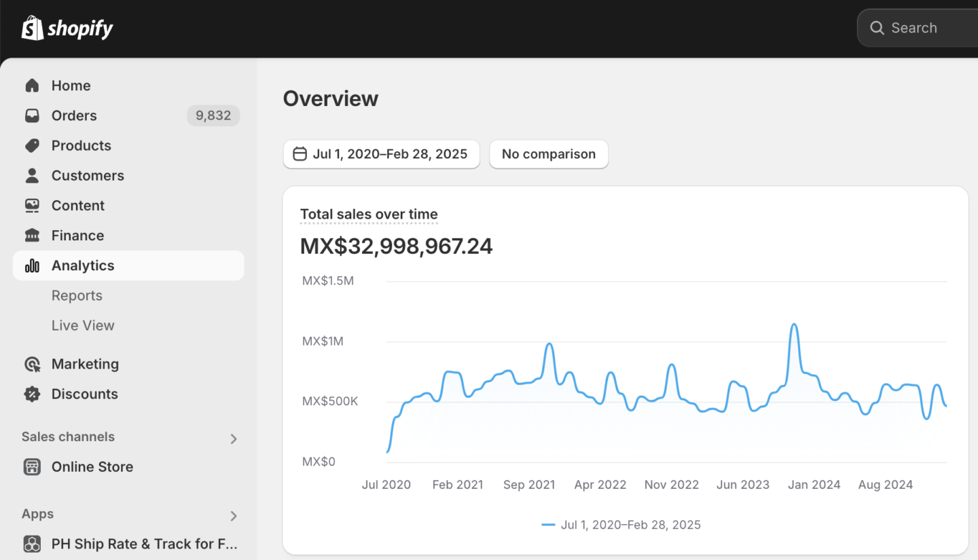The width and height of the screenshot is (978, 560).
Task: Open Home via the house icon
Action: (x=32, y=86)
